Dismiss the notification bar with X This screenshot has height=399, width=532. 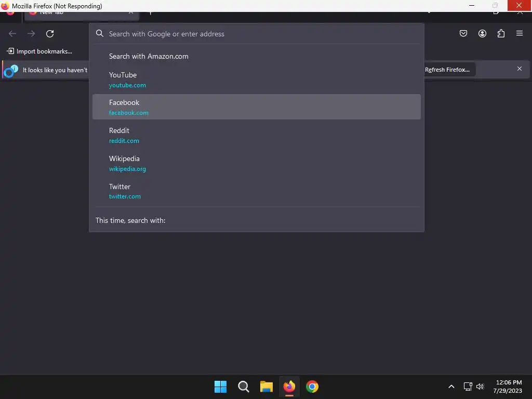(520, 69)
